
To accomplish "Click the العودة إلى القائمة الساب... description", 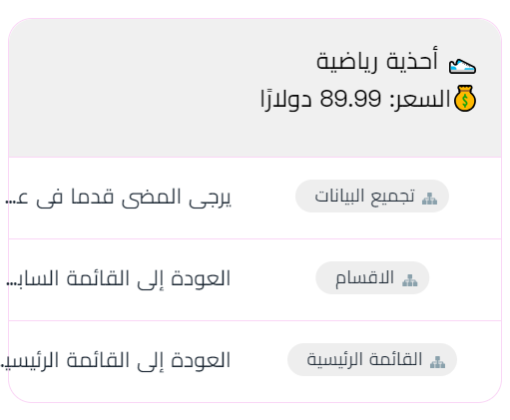I will coord(118,278).
